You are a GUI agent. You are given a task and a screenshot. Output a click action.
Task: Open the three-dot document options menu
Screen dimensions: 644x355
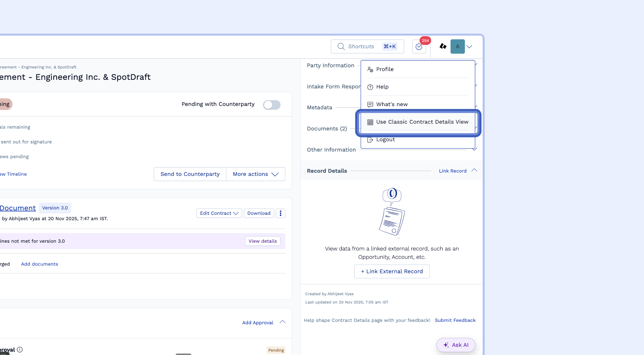[x=280, y=213]
